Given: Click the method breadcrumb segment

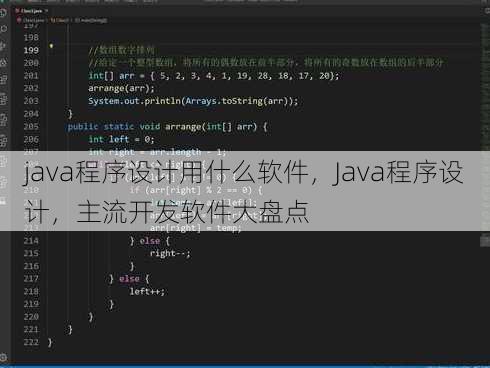Looking at the screenshot, I should [91, 20].
